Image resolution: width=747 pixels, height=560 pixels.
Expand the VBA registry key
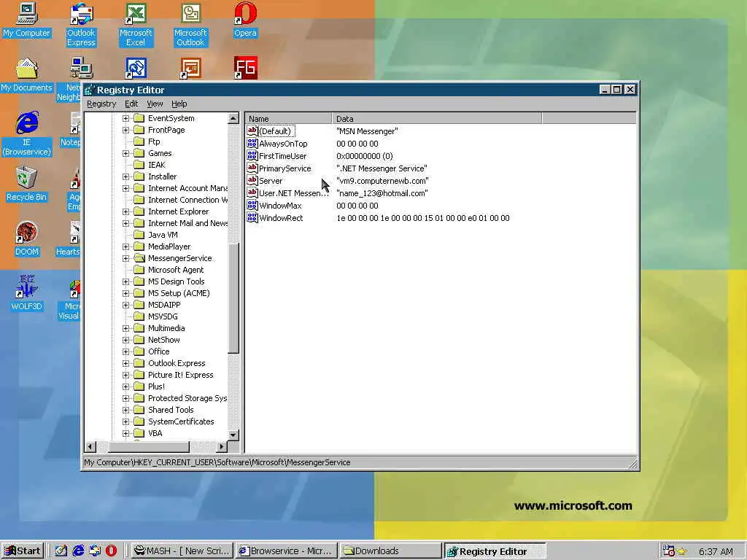pos(125,433)
